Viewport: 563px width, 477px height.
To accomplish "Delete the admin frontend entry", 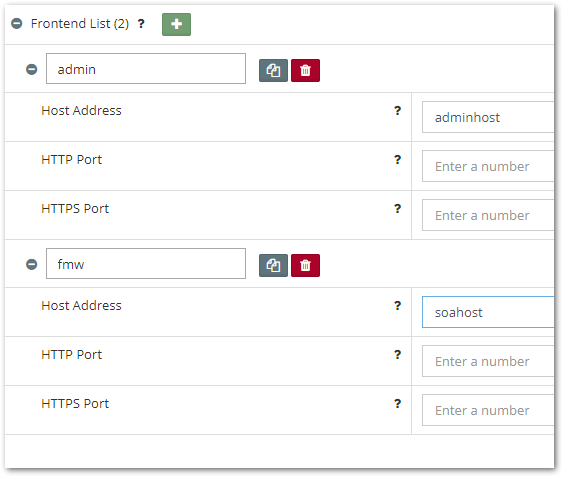I will pos(305,70).
